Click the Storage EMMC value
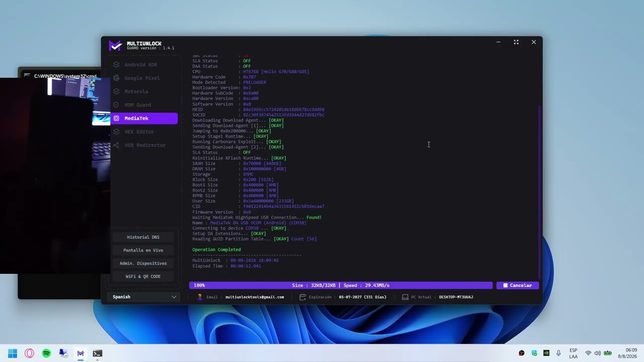 [x=248, y=174]
